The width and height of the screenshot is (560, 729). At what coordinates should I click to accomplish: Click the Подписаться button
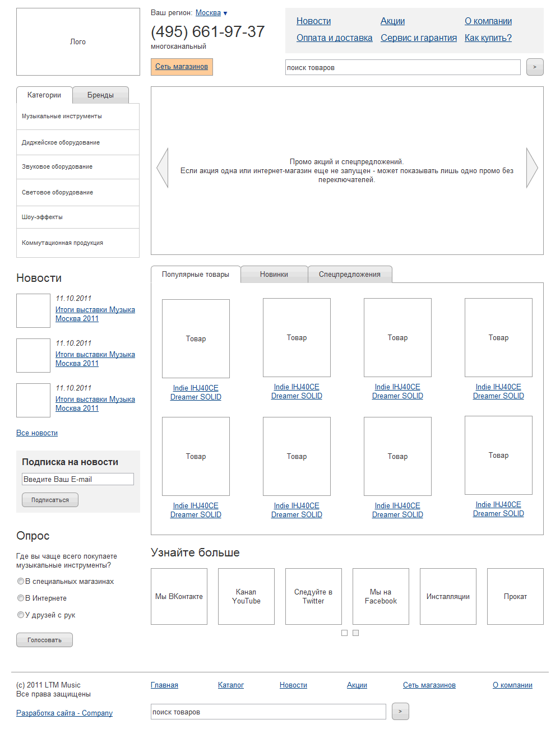click(x=50, y=500)
